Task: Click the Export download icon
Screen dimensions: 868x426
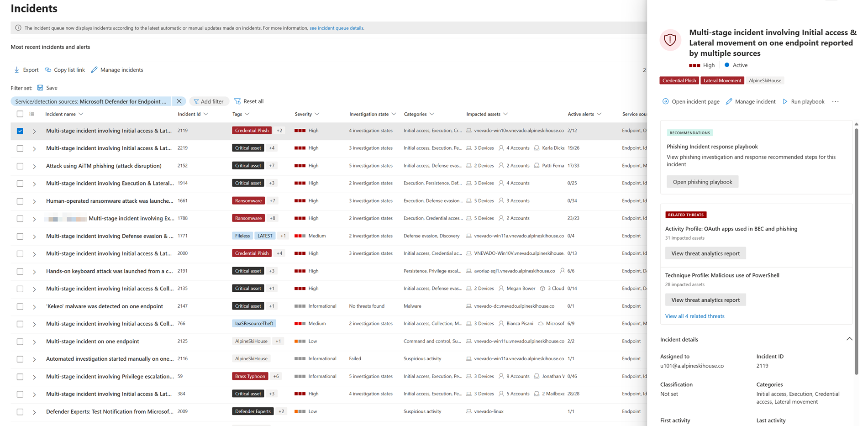Action: pyautogui.click(x=17, y=70)
